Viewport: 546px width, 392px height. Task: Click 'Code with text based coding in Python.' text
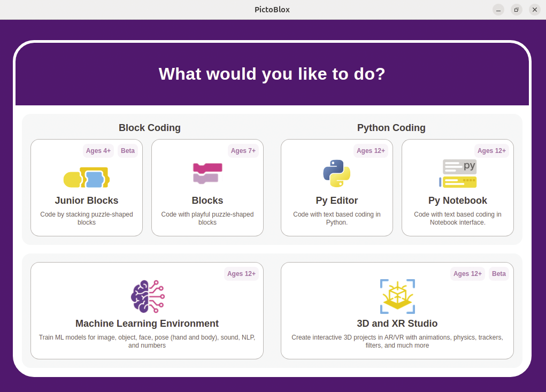pyautogui.click(x=337, y=218)
